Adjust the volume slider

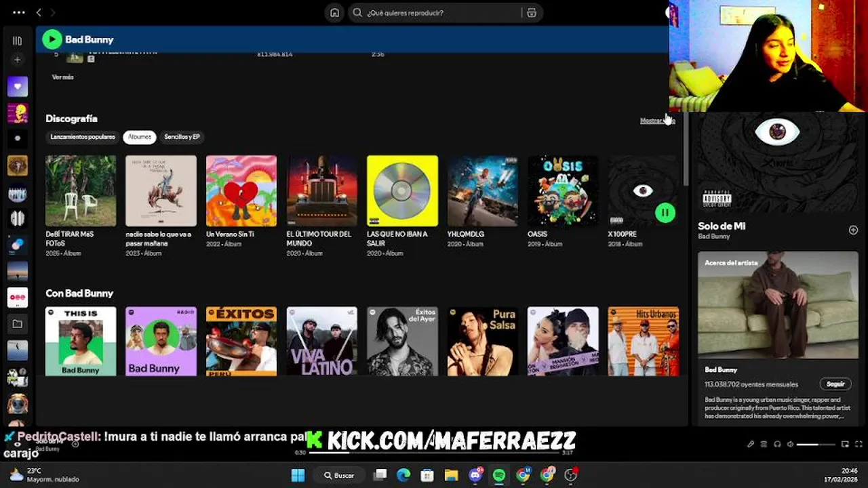pyautogui.click(x=816, y=445)
